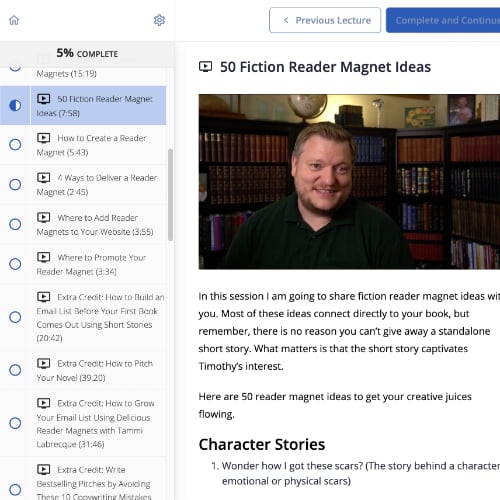
Task: Click video icon beside How to Create a Reader Magnet
Action: click(x=44, y=138)
